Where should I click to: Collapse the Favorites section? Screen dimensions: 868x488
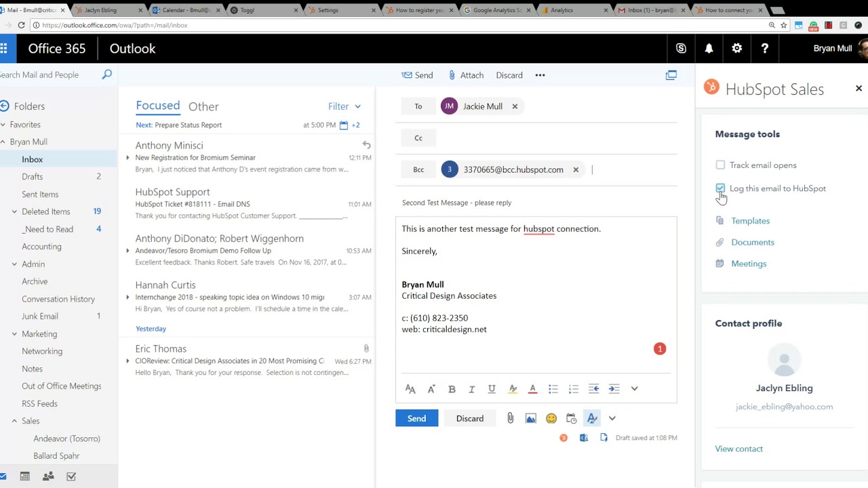pos(3,125)
